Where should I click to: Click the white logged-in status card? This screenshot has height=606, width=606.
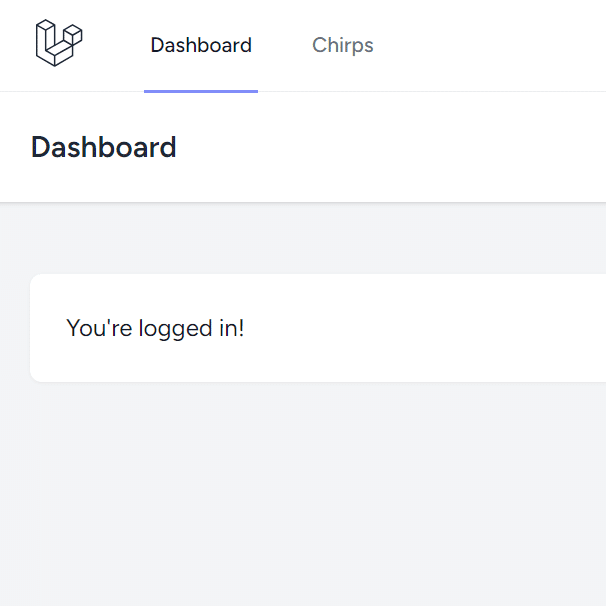click(318, 328)
